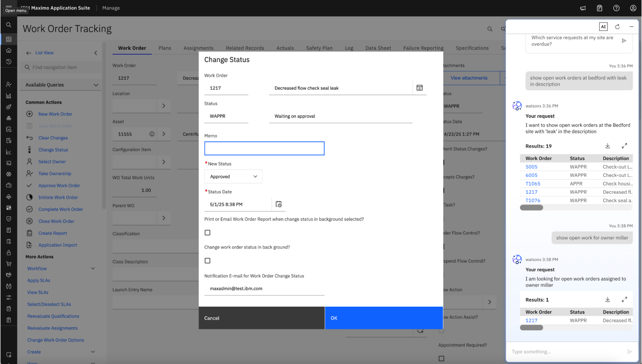
Task: Click the user profile icon in the header
Action: [x=633, y=8]
